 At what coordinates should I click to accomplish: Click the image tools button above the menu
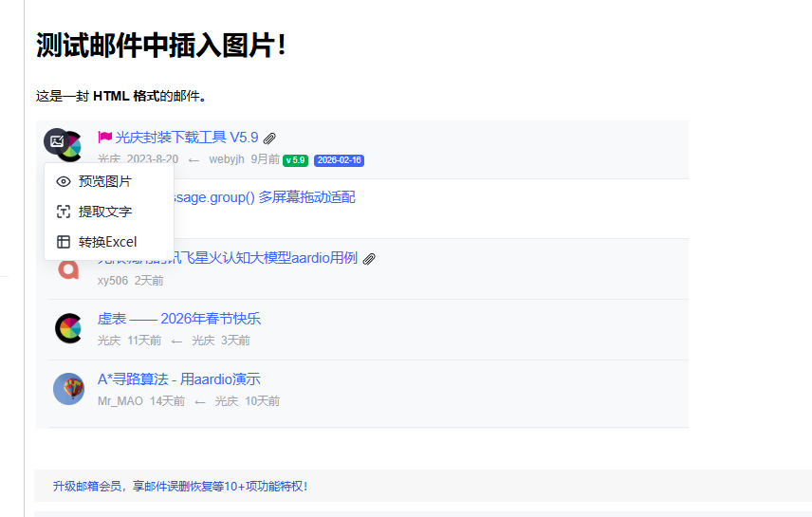[57, 141]
